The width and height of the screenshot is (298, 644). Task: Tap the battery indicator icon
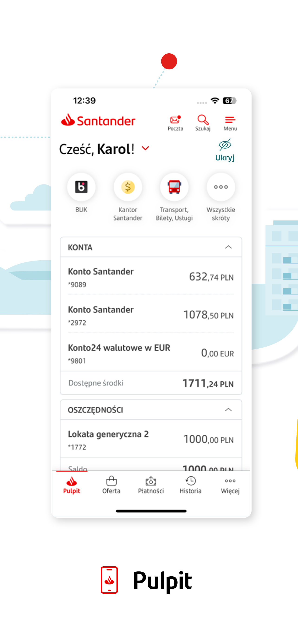(x=230, y=101)
